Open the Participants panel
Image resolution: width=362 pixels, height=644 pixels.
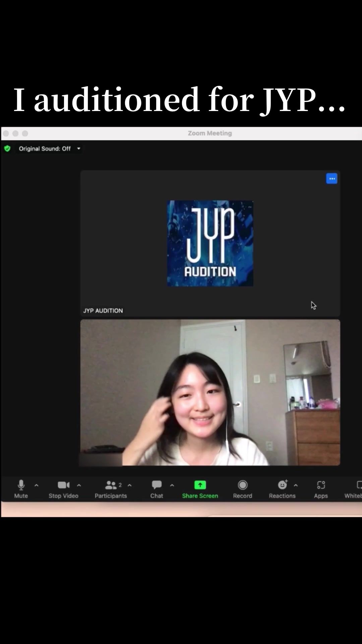tap(111, 489)
